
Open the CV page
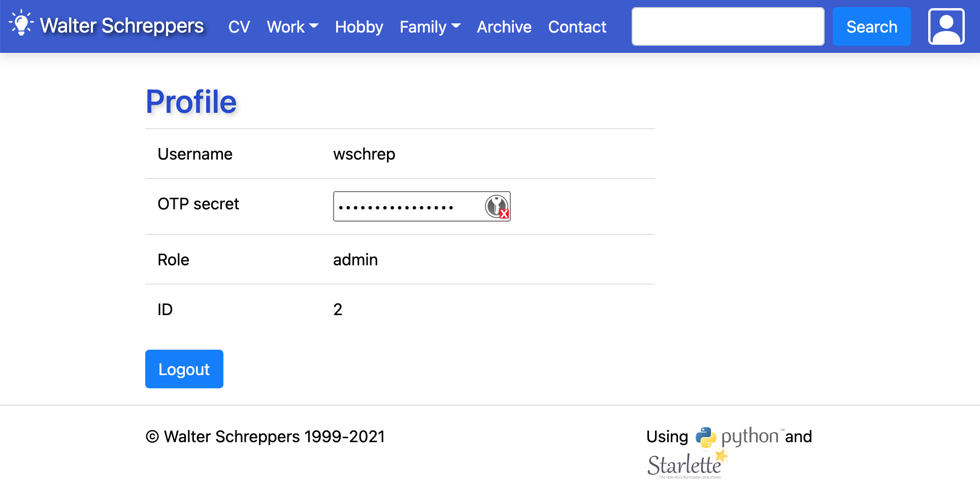[239, 26]
